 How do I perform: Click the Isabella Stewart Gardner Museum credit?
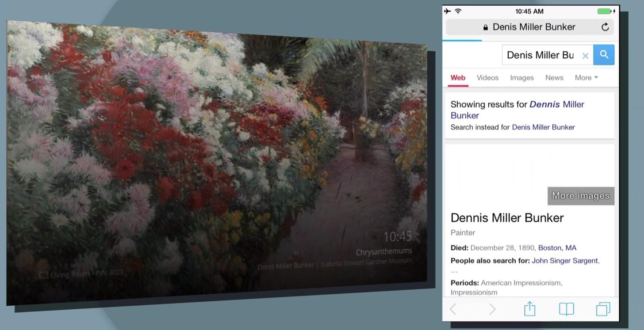pyautogui.click(x=366, y=261)
